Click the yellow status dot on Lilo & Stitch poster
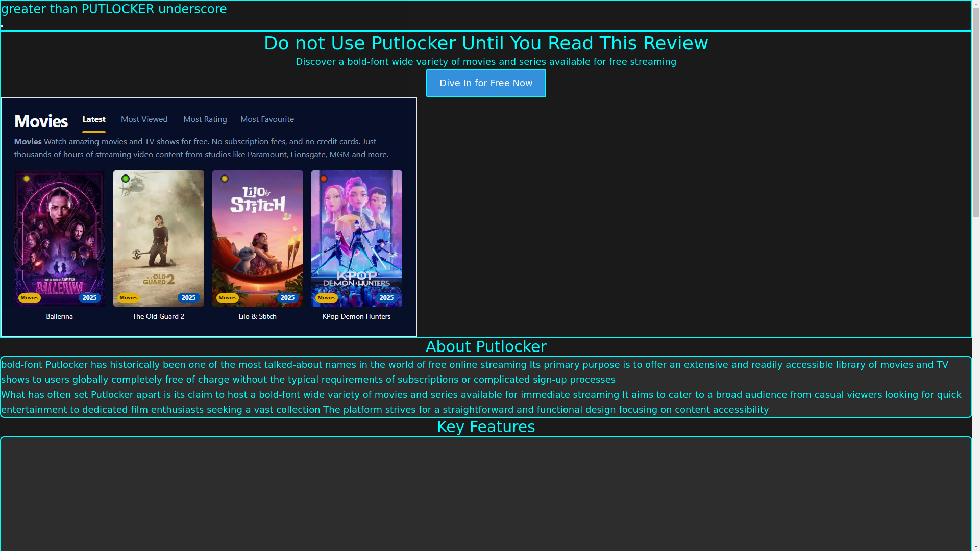The image size is (980, 551). (x=225, y=179)
